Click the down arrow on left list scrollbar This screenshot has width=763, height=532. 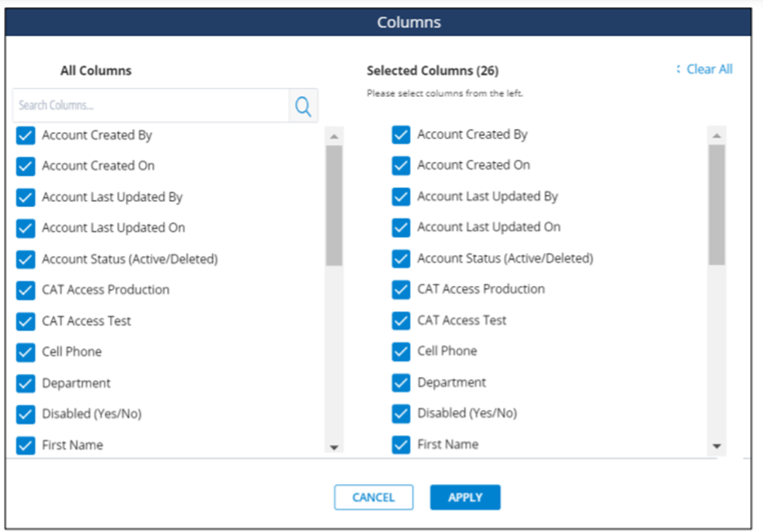pos(334,446)
